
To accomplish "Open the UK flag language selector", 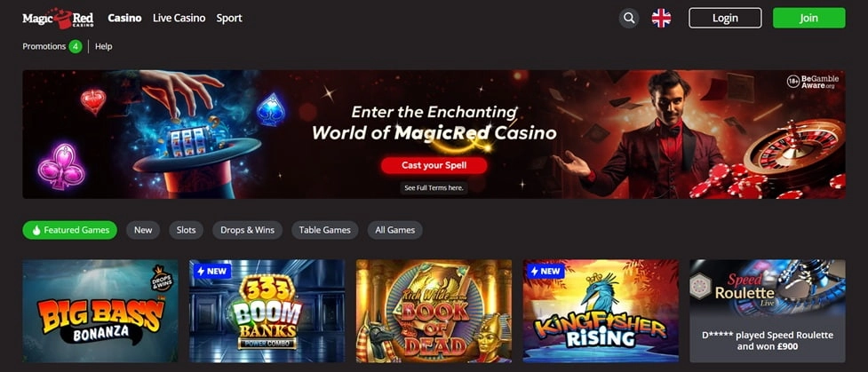I will point(661,18).
